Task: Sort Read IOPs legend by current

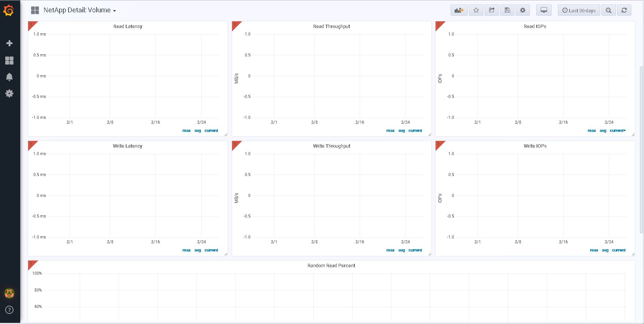Action: click(x=617, y=131)
